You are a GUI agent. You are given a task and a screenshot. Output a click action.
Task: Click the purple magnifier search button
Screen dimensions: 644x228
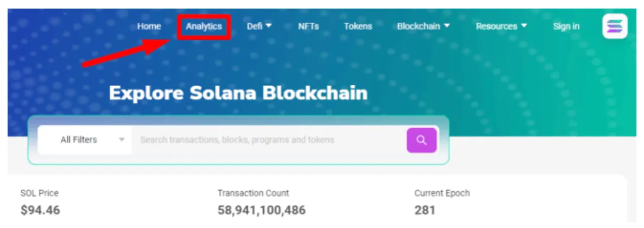422,140
